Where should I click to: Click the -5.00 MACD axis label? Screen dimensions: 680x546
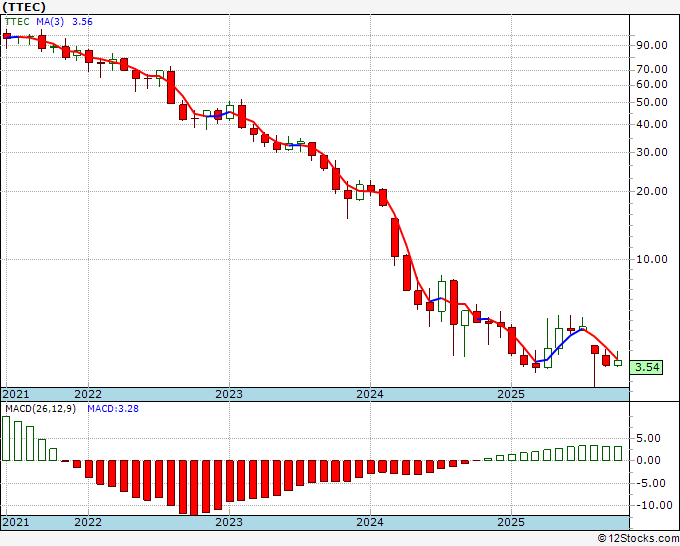point(652,483)
